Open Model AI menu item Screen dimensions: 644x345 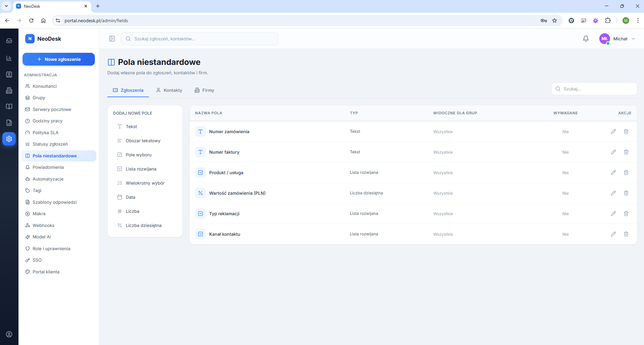(x=59, y=237)
